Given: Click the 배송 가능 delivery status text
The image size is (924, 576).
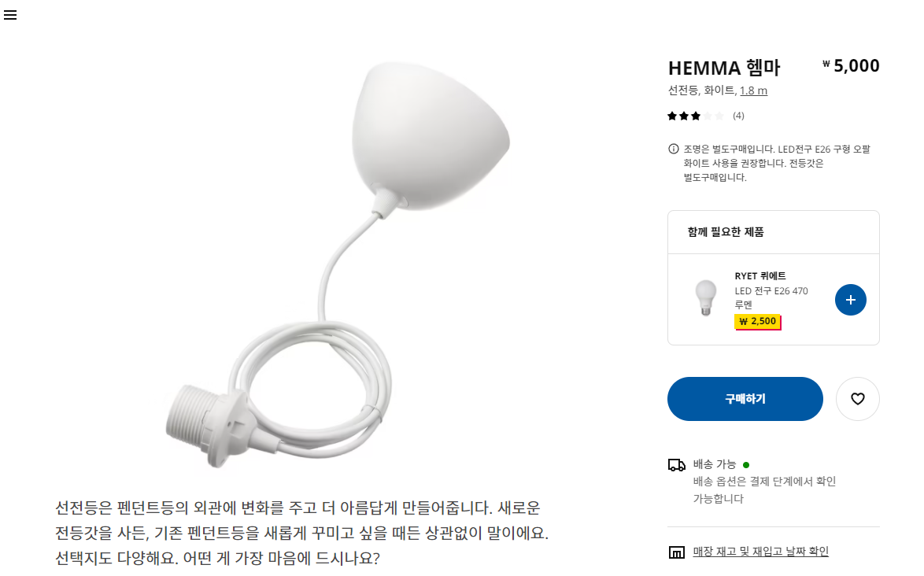Looking at the screenshot, I should tap(714, 465).
